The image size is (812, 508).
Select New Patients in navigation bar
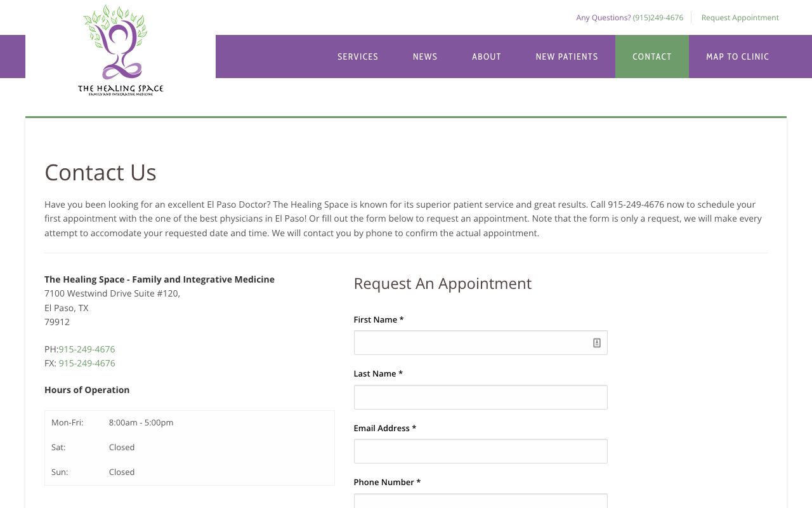[x=566, y=57]
